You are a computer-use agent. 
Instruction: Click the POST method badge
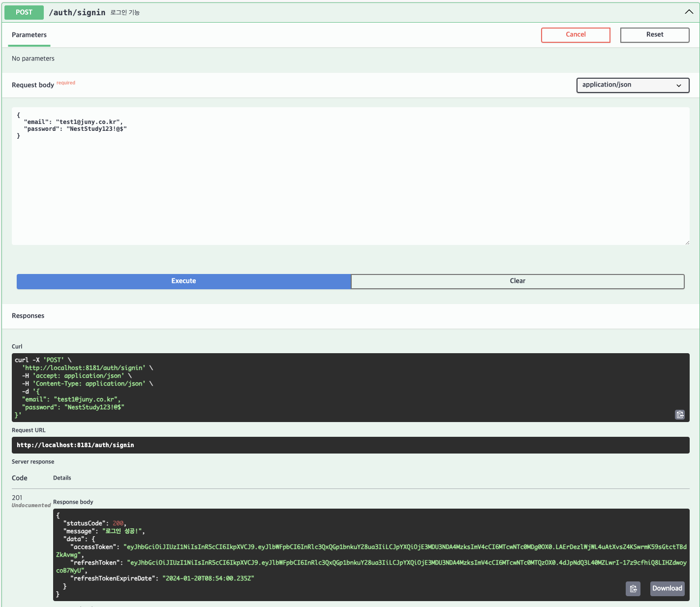(x=24, y=12)
